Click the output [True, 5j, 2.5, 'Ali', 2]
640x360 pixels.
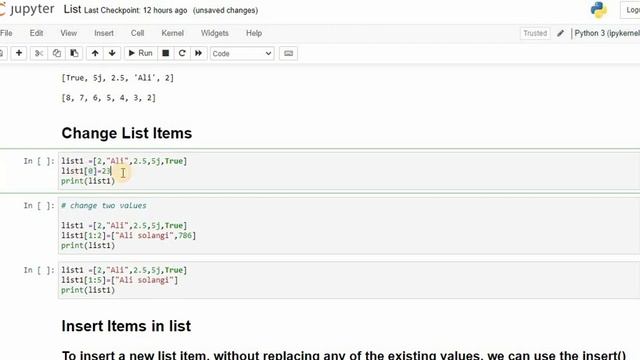tap(118, 78)
